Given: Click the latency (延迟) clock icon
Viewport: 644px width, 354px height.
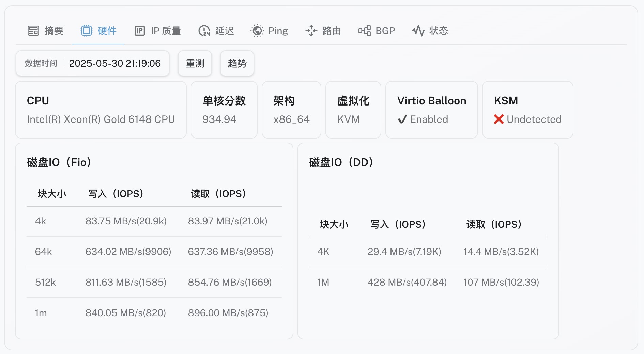Looking at the screenshot, I should click(x=204, y=31).
